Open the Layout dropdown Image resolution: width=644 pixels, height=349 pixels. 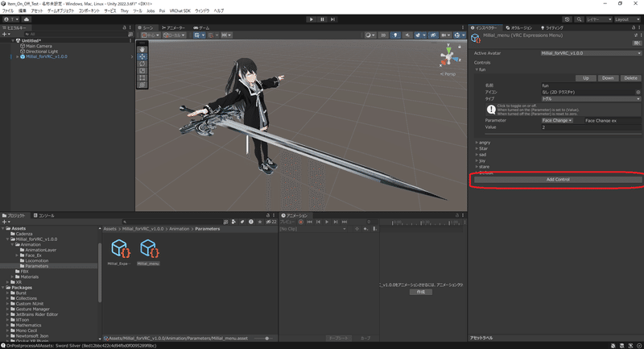626,19
